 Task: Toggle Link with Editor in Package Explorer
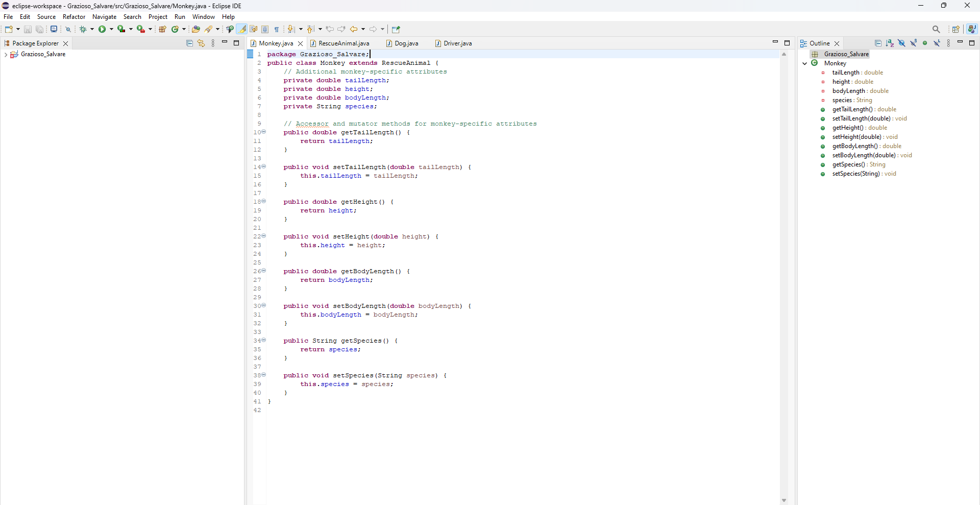201,43
